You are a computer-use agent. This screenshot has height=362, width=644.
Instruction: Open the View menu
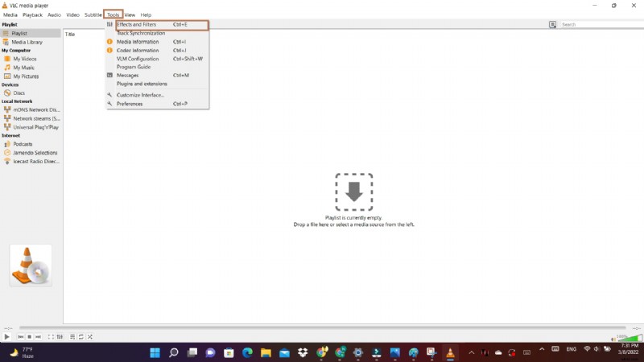click(130, 14)
